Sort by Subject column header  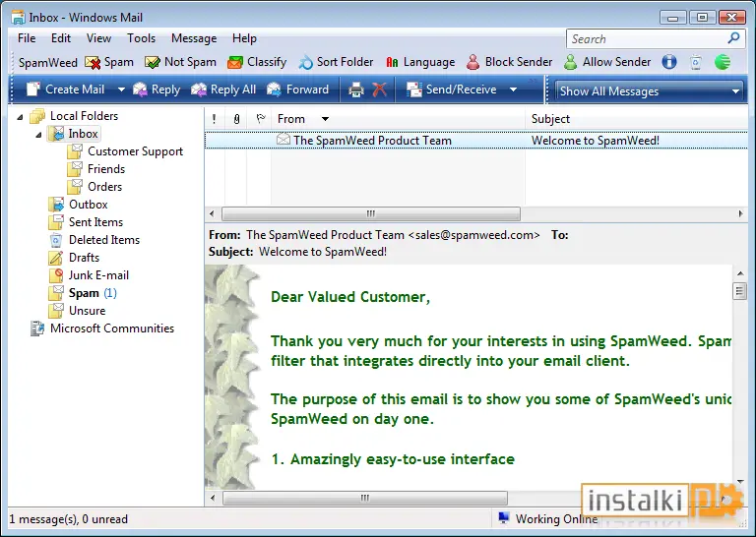(637, 119)
